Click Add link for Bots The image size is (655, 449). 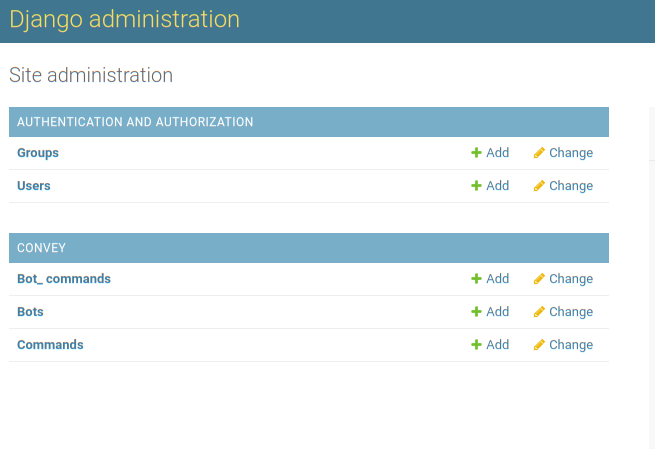click(x=498, y=312)
